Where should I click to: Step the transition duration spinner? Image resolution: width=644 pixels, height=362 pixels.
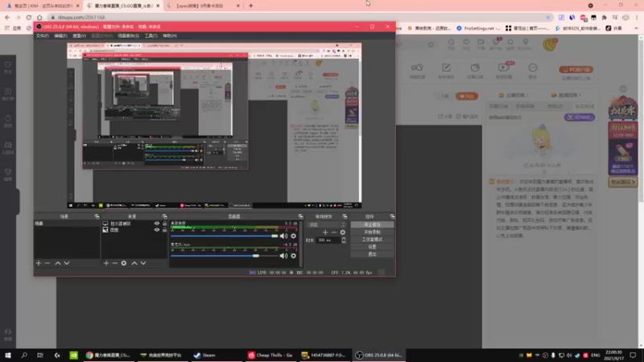click(x=344, y=240)
